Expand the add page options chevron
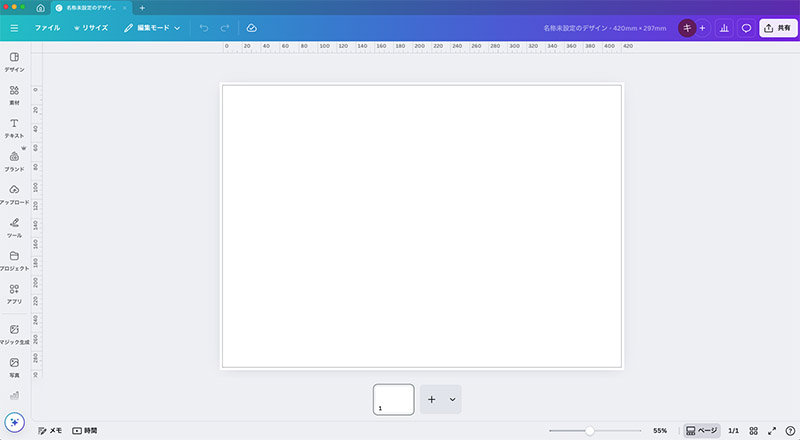Image resolution: width=800 pixels, height=440 pixels. click(x=452, y=399)
